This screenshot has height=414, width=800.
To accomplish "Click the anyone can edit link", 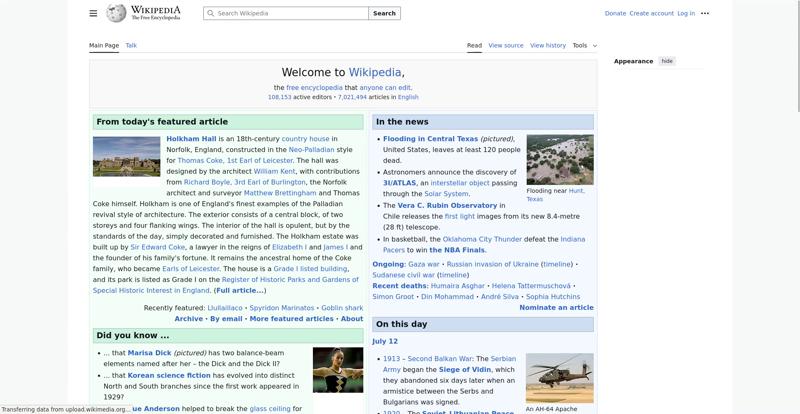I will point(385,88).
